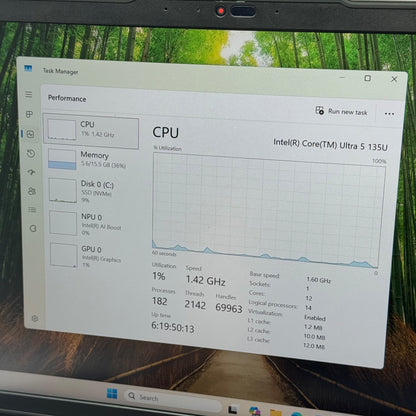Open the Startup apps icon

[x=31, y=172]
